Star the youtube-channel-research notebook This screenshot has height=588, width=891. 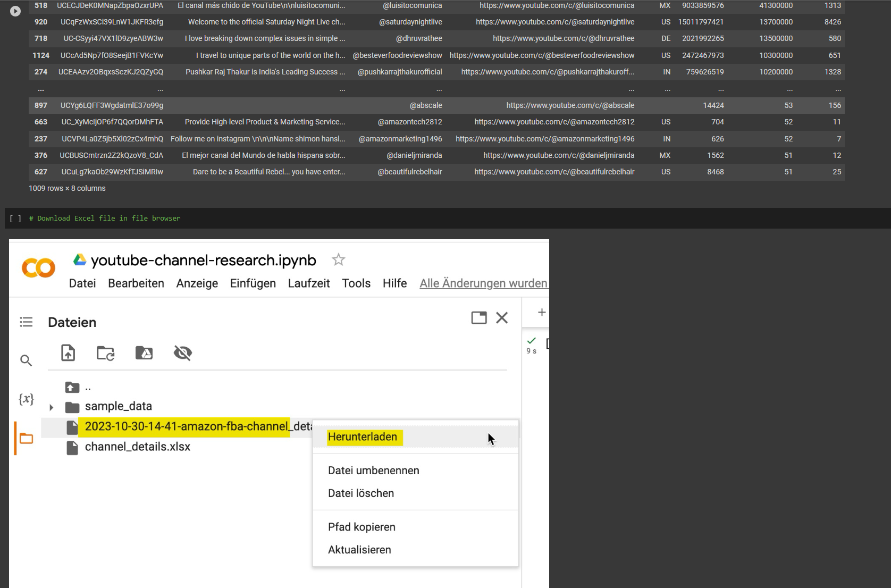pos(338,260)
